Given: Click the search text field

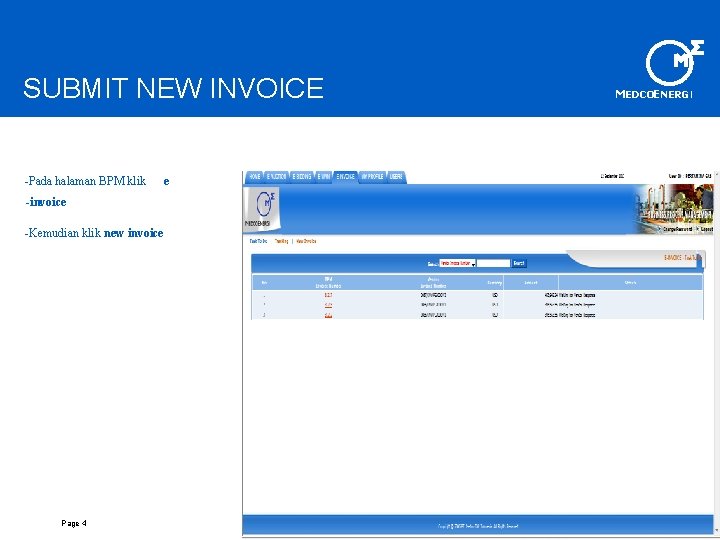Looking at the screenshot, I should [494, 263].
